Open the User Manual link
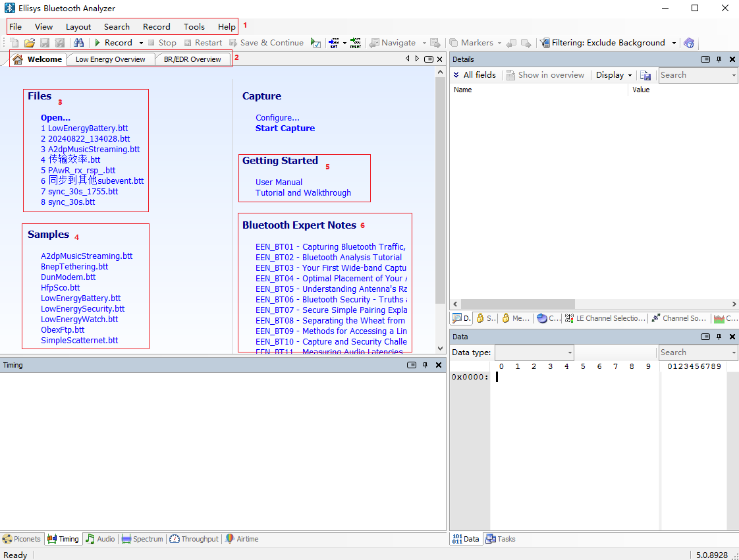The height and width of the screenshot is (560, 739). [x=279, y=182]
